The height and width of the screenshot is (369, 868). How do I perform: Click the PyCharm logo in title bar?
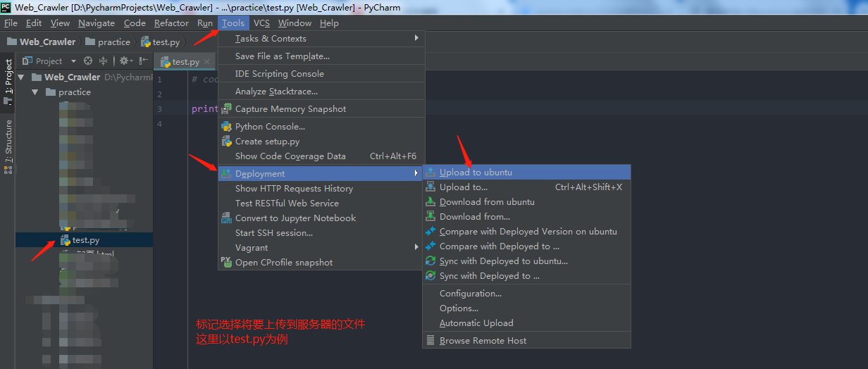(6, 7)
